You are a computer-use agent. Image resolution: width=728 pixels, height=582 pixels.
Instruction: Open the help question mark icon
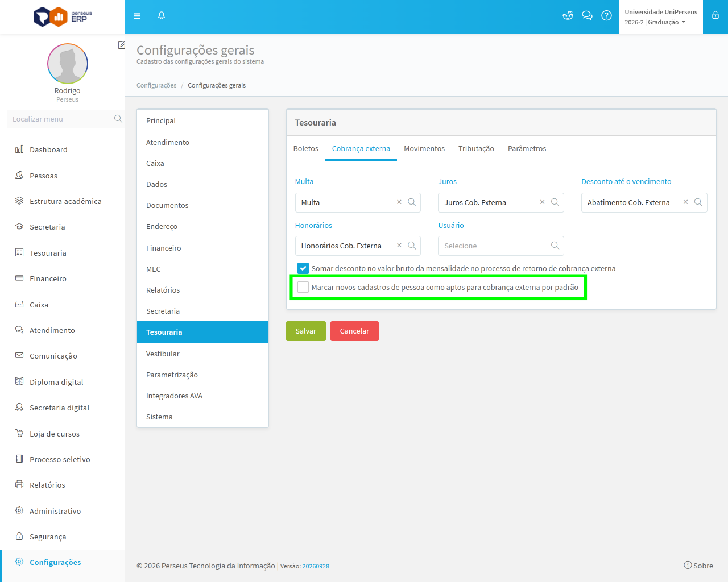point(606,16)
